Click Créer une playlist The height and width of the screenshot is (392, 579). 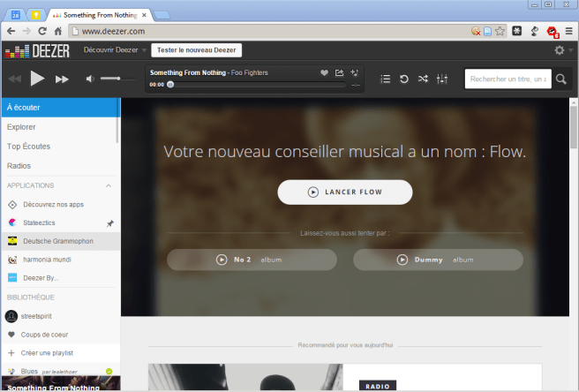[x=61, y=353]
